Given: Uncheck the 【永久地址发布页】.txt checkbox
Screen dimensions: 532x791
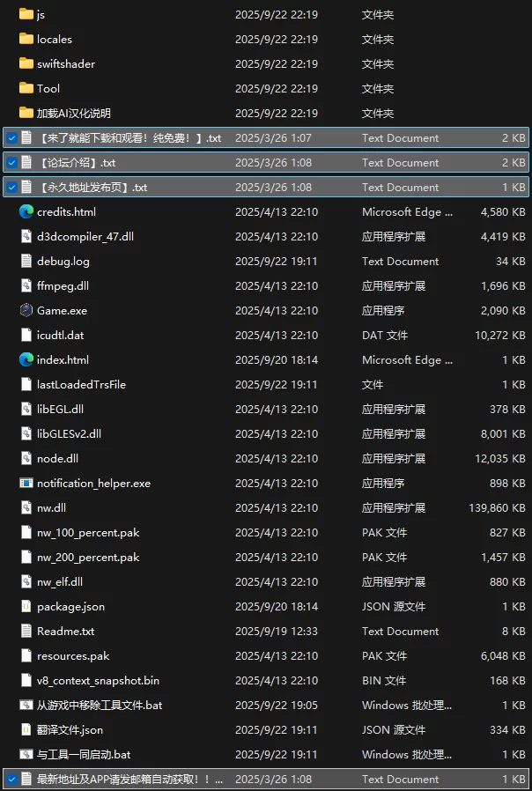Looking at the screenshot, I should (11, 187).
